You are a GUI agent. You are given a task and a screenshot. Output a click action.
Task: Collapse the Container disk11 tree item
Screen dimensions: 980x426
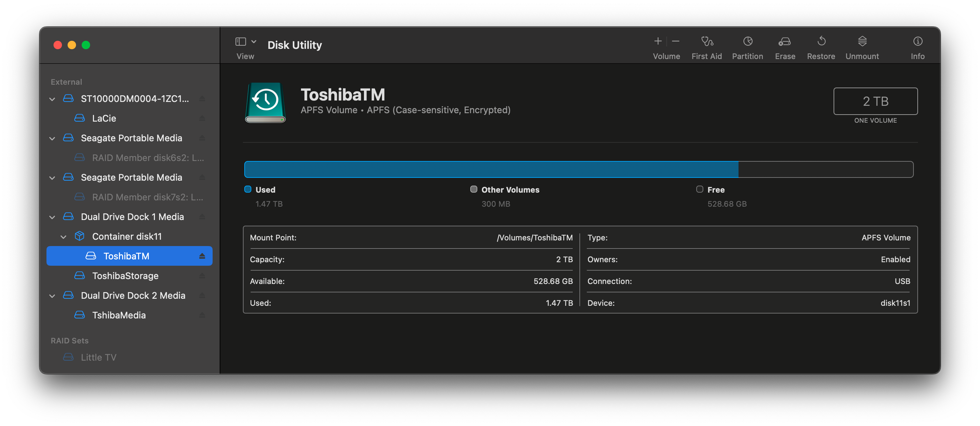tap(63, 237)
